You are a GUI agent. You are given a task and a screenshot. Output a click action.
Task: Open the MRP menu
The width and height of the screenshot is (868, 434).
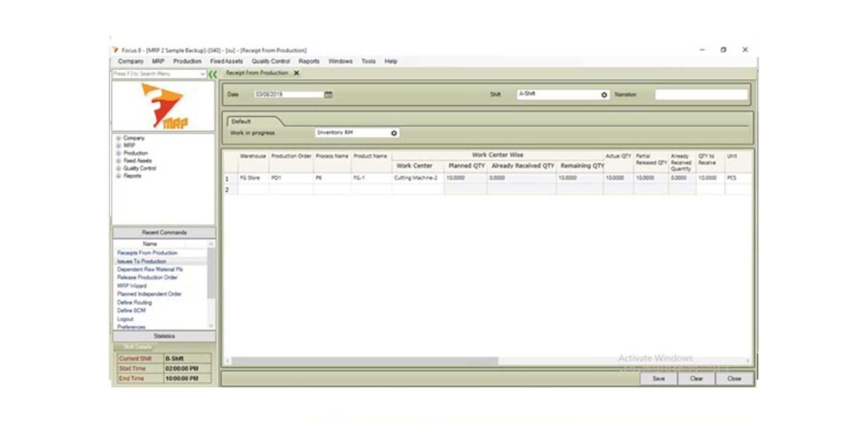click(x=158, y=61)
